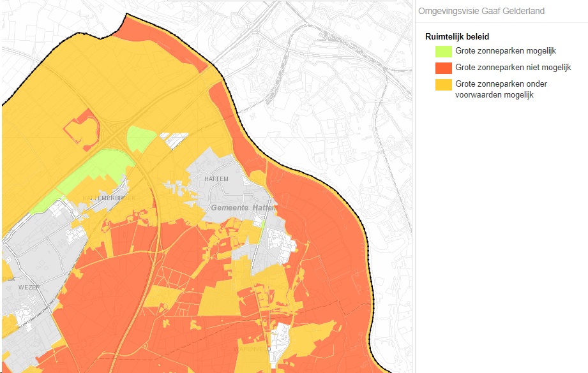The height and width of the screenshot is (373, 588).
Task: Select the red 'niet mogelijk' legend swatch
Action: click(442, 68)
